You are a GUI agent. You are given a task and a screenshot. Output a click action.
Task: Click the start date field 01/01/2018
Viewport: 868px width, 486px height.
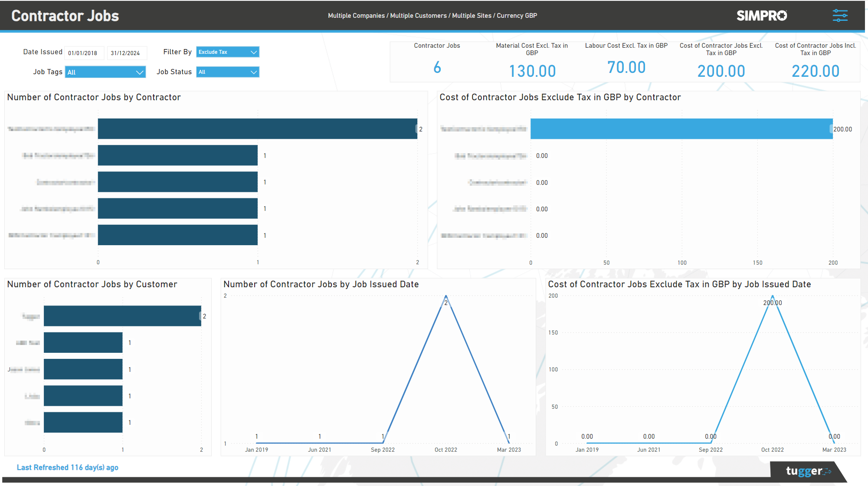pos(84,53)
